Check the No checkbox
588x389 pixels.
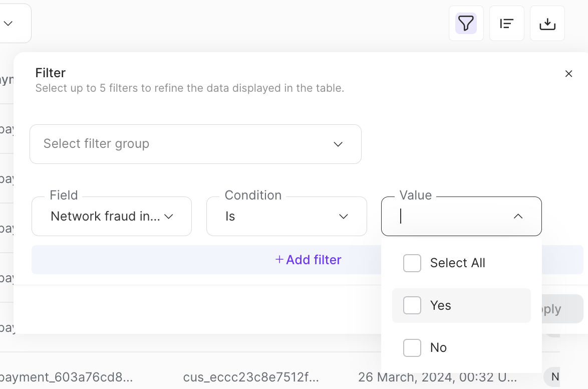point(412,347)
